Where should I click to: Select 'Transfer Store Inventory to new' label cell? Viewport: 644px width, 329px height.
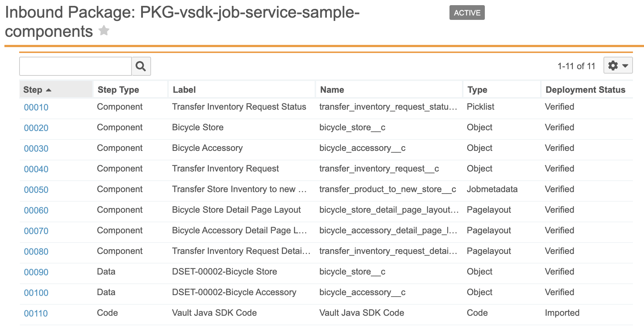click(x=239, y=189)
